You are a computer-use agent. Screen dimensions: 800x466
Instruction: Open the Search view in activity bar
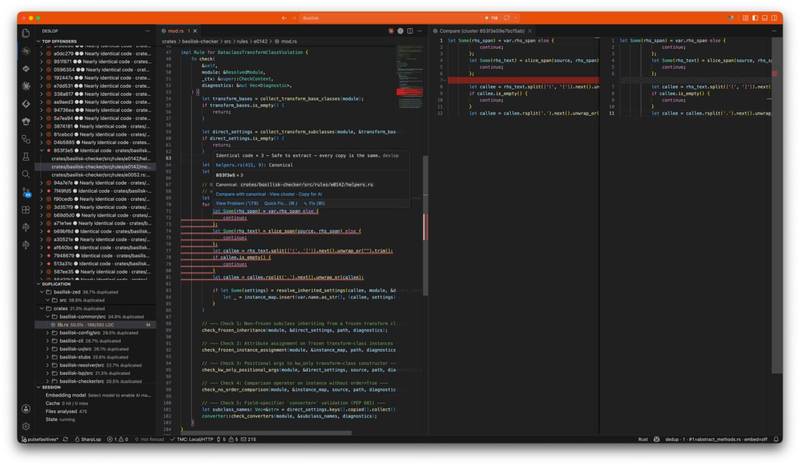click(26, 174)
